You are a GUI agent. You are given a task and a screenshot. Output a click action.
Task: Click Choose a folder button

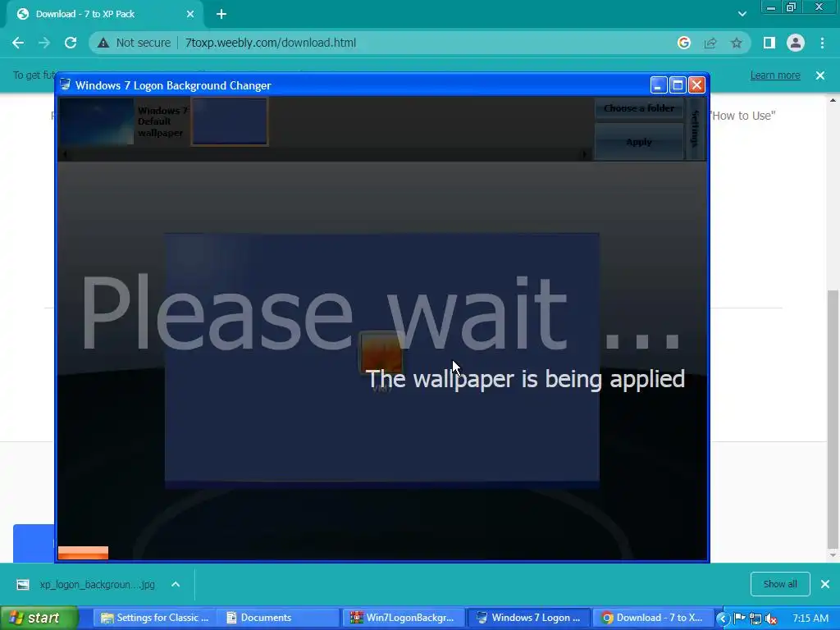(x=638, y=108)
